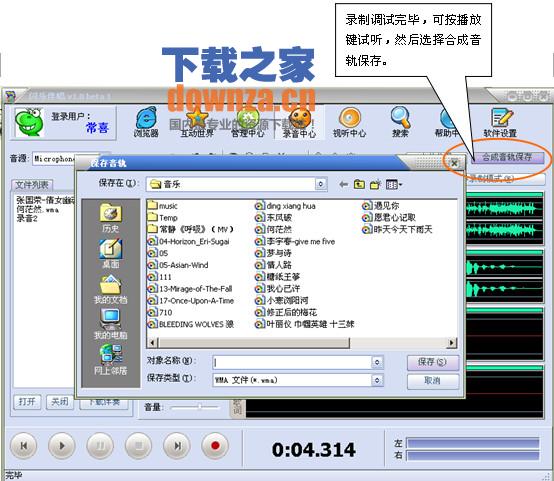Select file 111 in the dialog

160,277
